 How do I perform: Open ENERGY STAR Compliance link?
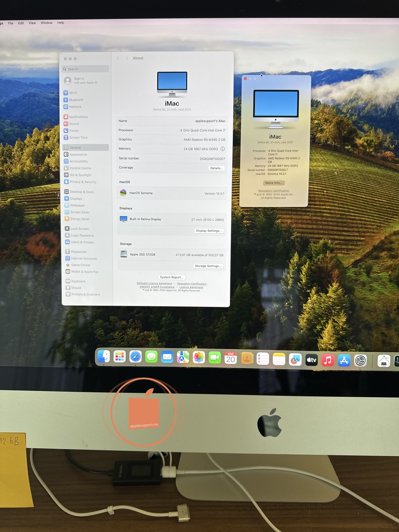click(157, 287)
